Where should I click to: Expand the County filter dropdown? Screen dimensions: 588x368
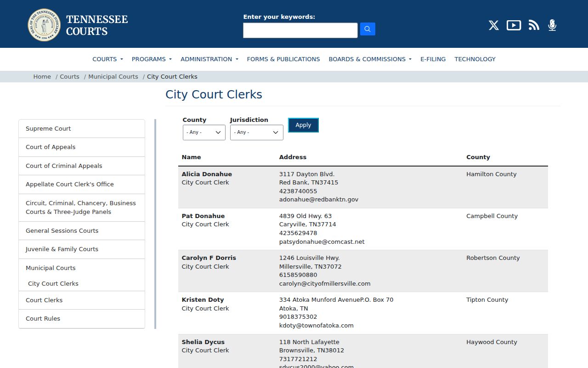204,132
